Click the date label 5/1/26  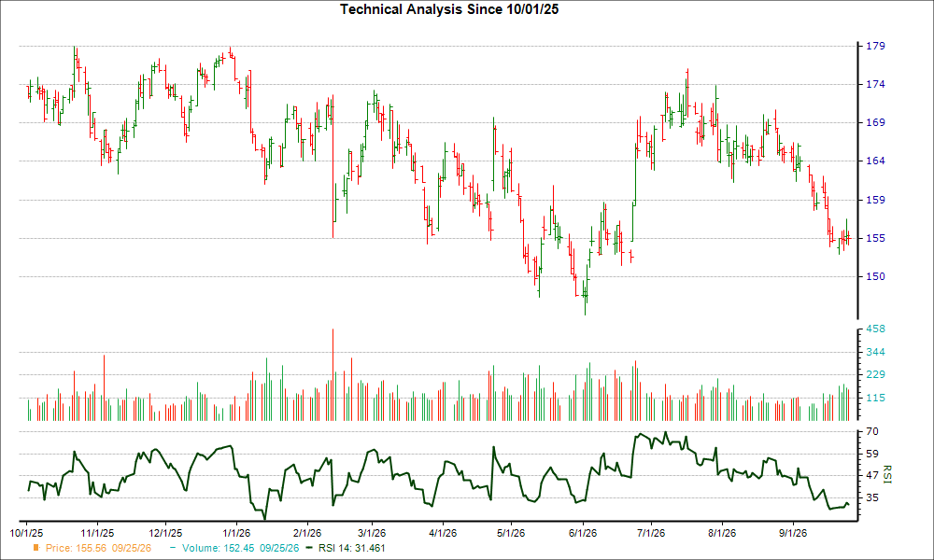(511, 533)
